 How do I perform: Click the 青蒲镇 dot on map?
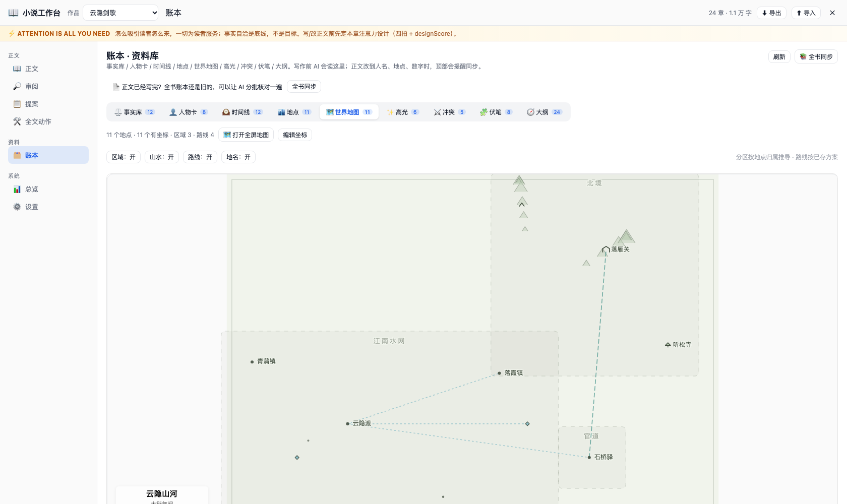tap(252, 362)
